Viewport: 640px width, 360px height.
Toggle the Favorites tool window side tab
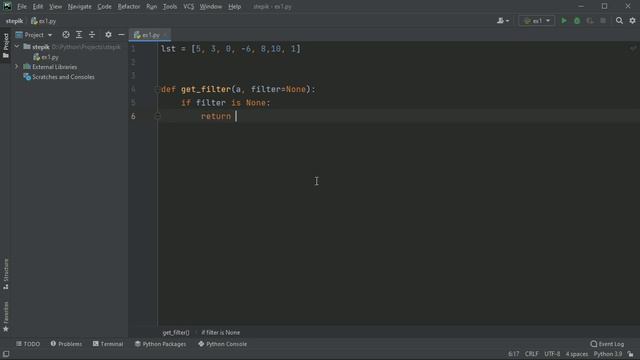pos(6,316)
